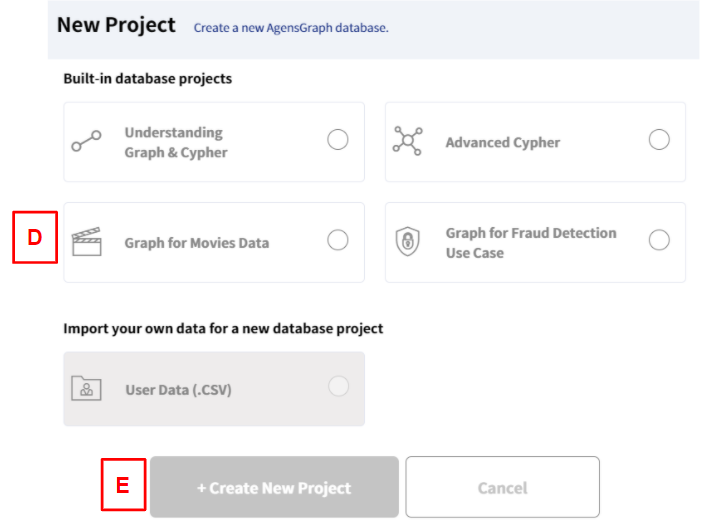Click the User Data folder icon
The height and width of the screenshot is (520, 701).
(87, 389)
